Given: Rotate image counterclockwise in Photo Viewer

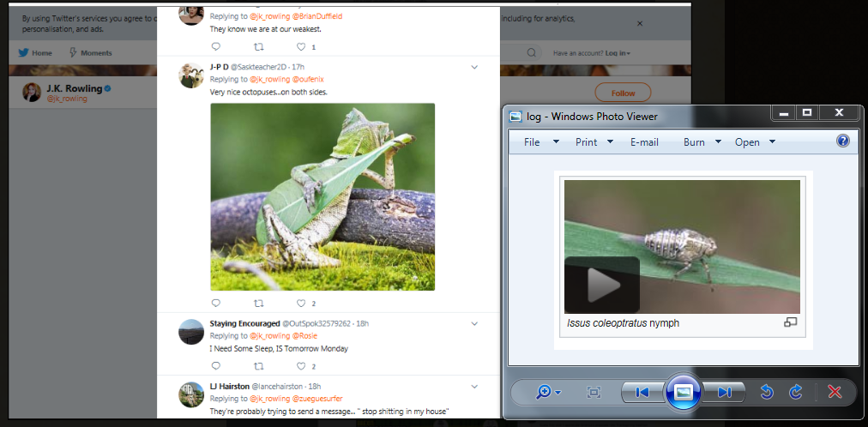Looking at the screenshot, I should tap(767, 392).
